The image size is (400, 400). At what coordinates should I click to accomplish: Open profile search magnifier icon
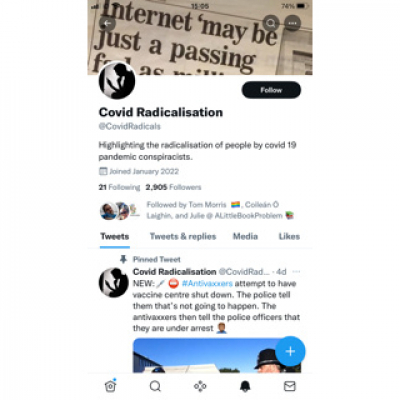[271, 23]
